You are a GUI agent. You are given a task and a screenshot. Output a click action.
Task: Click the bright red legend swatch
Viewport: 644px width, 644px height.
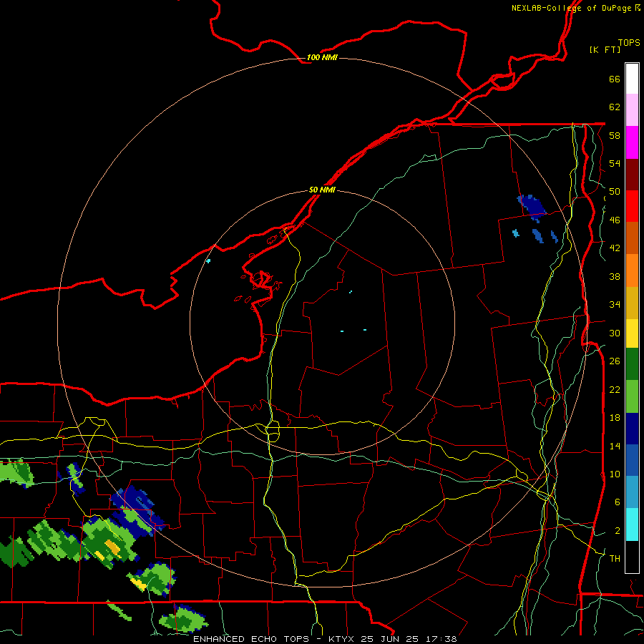[632, 206]
